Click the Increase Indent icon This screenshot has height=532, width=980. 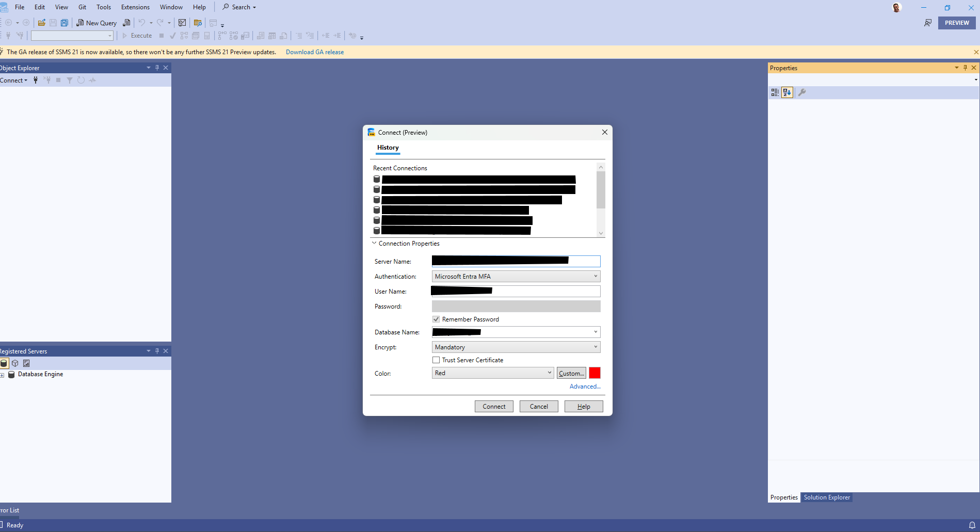[337, 36]
